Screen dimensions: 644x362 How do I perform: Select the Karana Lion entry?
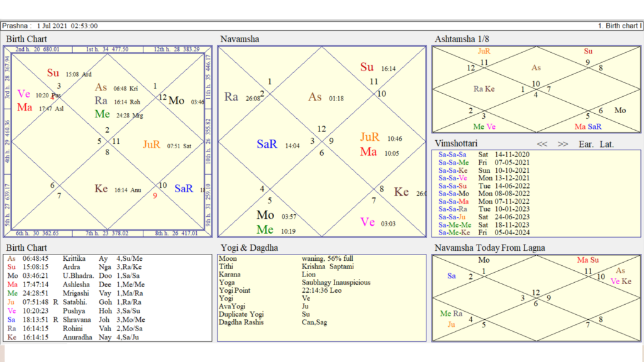click(x=267, y=275)
